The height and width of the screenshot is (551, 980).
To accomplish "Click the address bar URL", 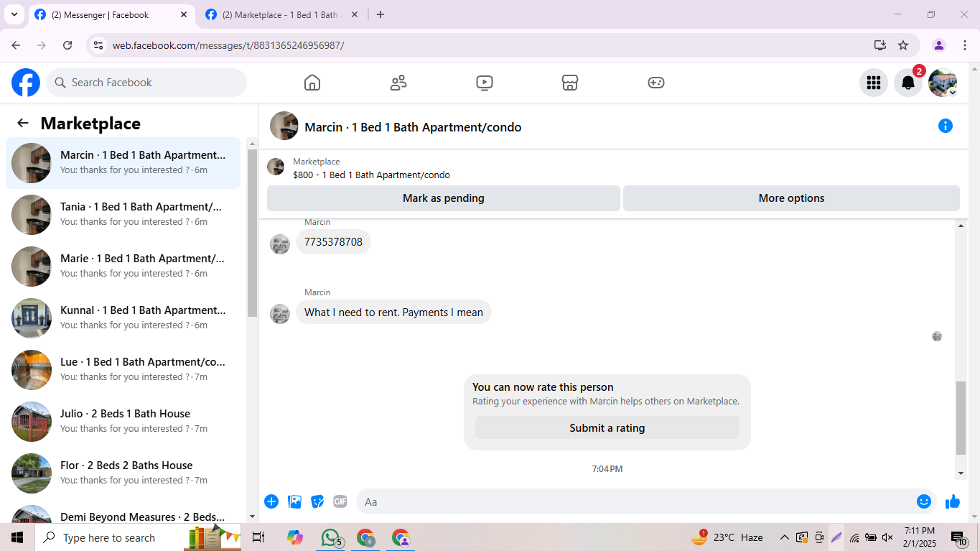I will click(228, 45).
